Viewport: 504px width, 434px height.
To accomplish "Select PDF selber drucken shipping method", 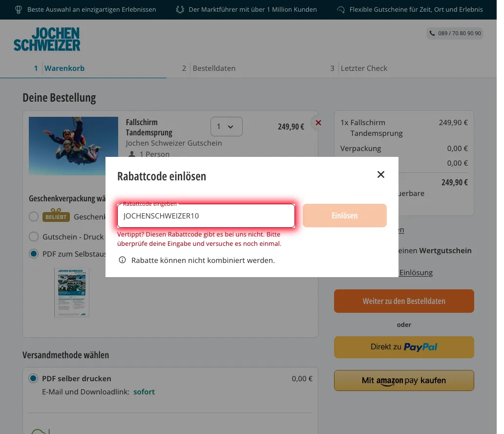I will click(x=33, y=378).
